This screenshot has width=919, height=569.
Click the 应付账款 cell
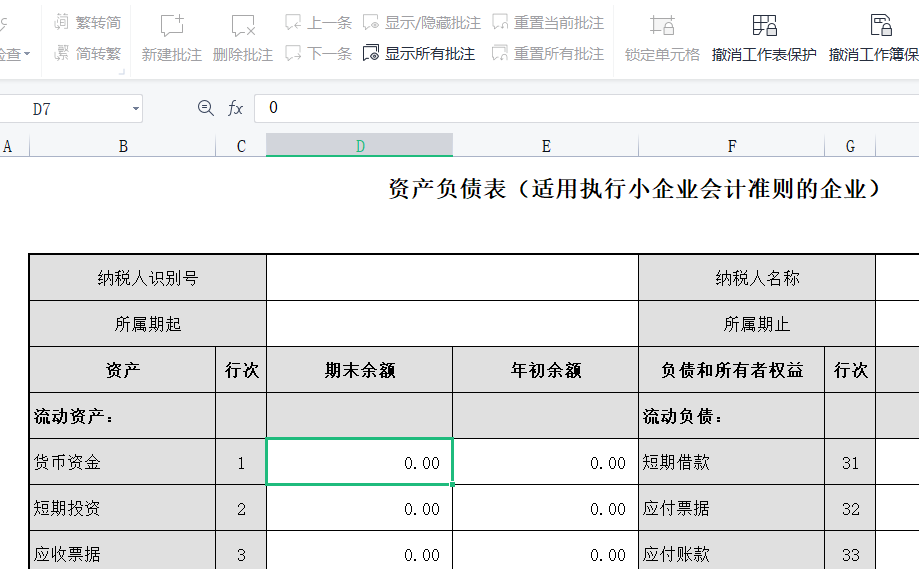(x=731, y=551)
